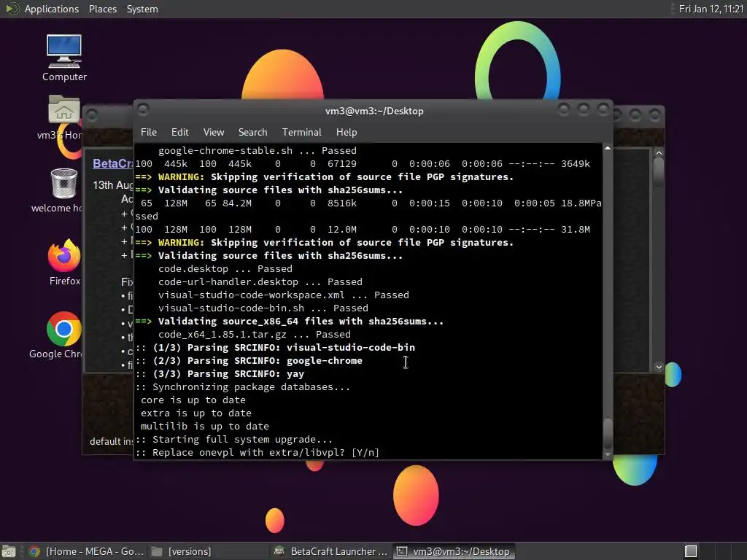Click the terminal title vm3@vm3:~/Desktop
The width and height of the screenshot is (747, 560).
374,111
